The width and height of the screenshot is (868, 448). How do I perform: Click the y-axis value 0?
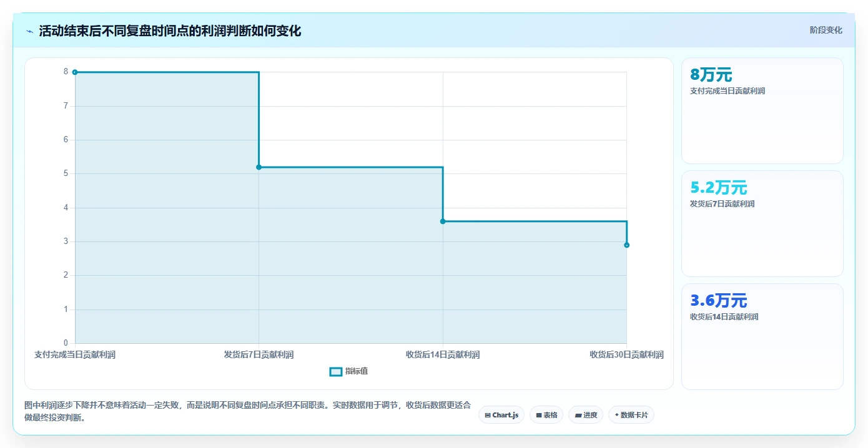click(x=66, y=343)
